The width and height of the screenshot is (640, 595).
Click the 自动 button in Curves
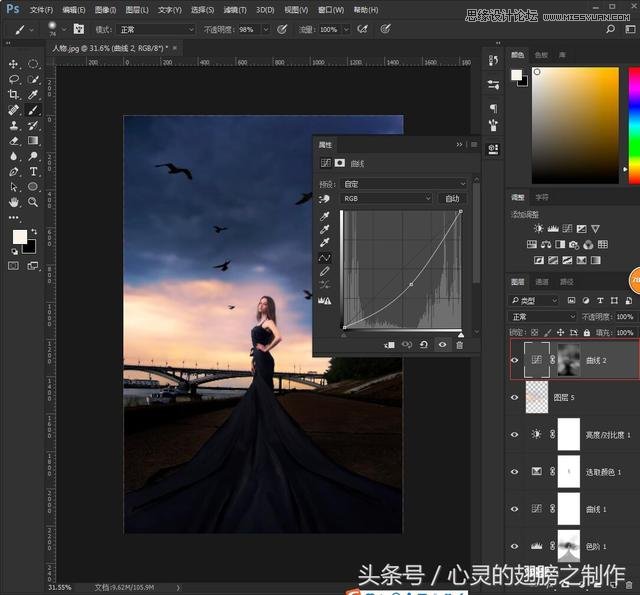tap(452, 199)
